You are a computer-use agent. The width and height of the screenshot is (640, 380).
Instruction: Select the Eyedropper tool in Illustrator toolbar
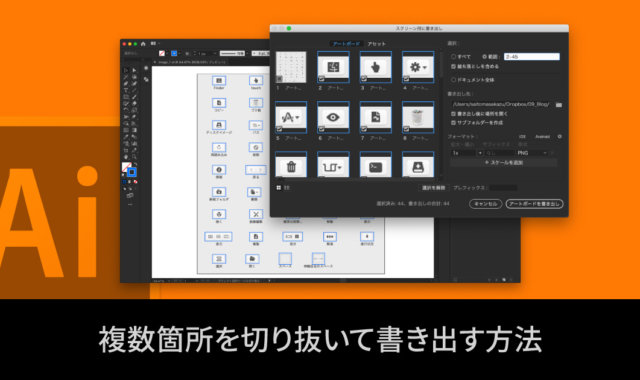pos(126,137)
